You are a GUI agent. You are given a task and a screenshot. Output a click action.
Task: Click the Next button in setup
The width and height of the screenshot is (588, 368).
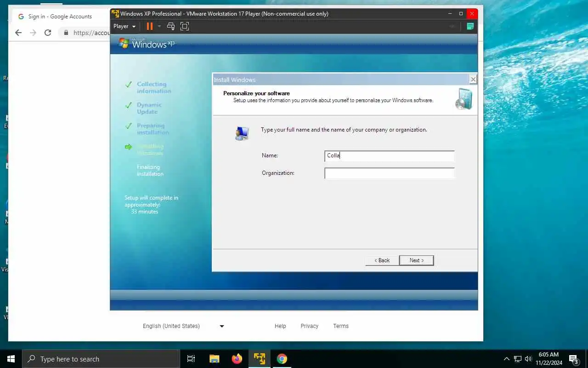[x=417, y=260]
